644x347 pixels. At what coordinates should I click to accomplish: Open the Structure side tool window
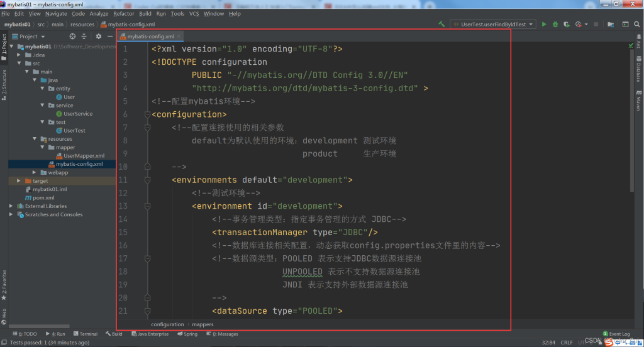4,85
